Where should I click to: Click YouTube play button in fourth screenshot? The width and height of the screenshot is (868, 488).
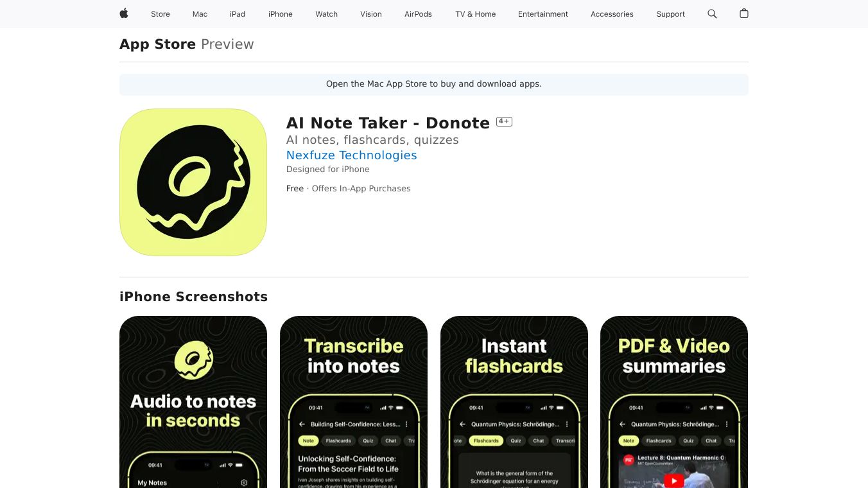point(673,480)
